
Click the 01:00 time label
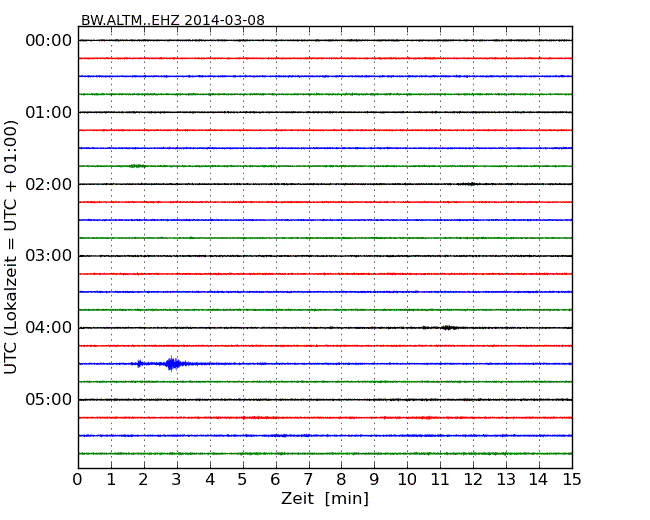tap(49, 112)
